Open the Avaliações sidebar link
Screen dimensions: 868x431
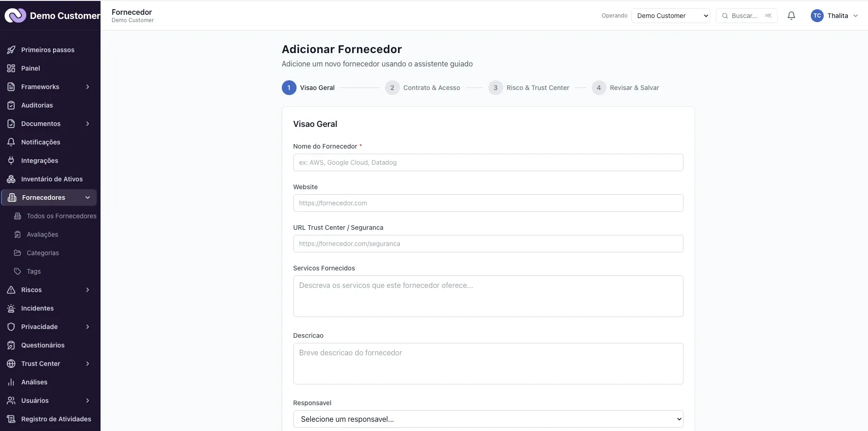42,234
